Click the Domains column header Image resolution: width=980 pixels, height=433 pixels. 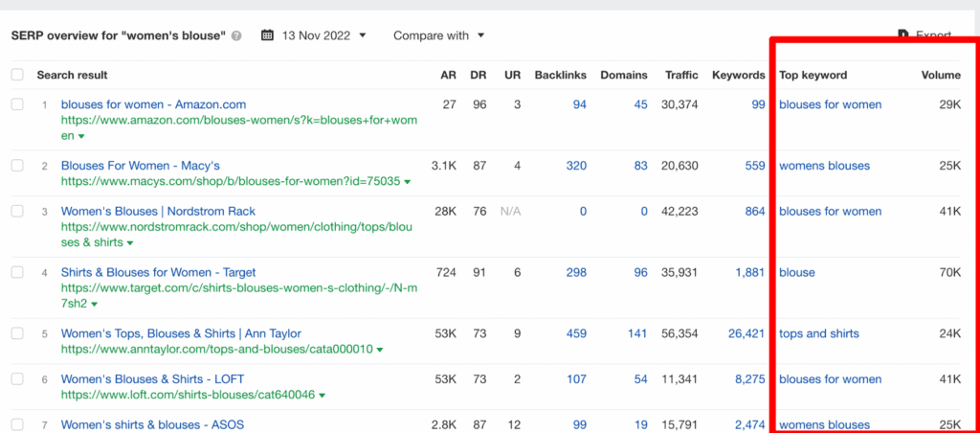[624, 75]
